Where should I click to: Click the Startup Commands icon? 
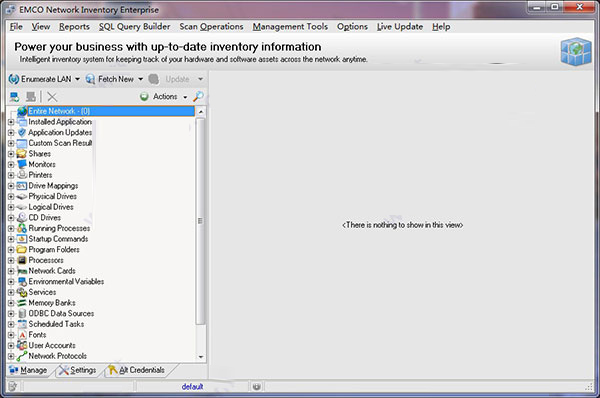[x=22, y=239]
